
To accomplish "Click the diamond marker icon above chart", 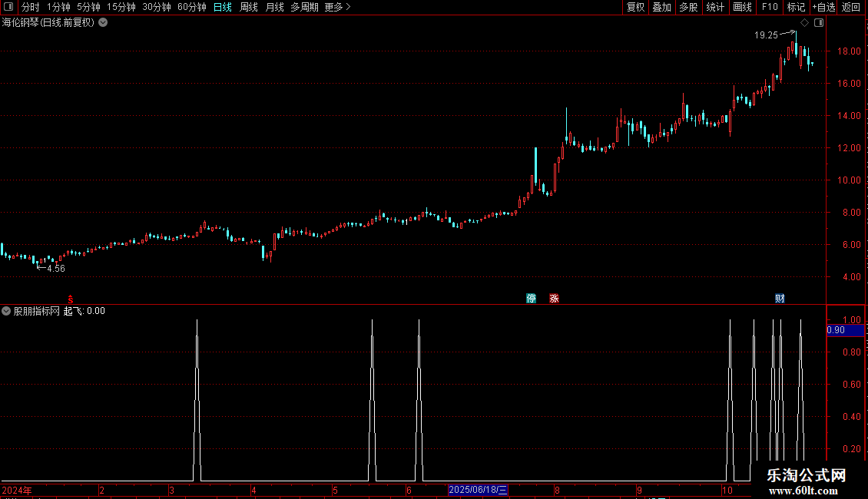I will [805, 23].
